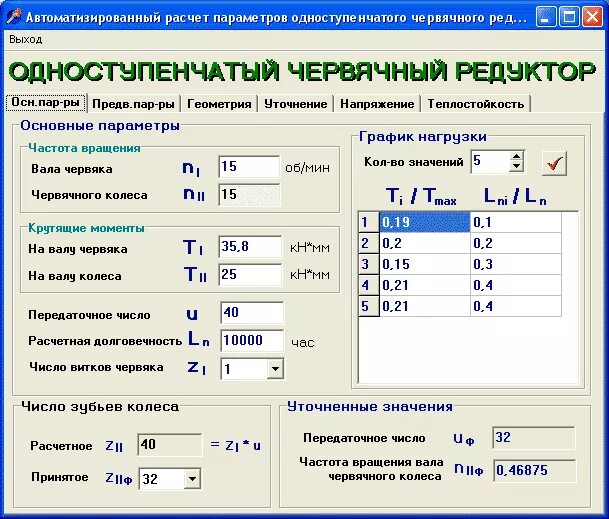This screenshot has height=519, width=609.
Task: Click the Червячного колеса nII field
Action: pos(249,195)
